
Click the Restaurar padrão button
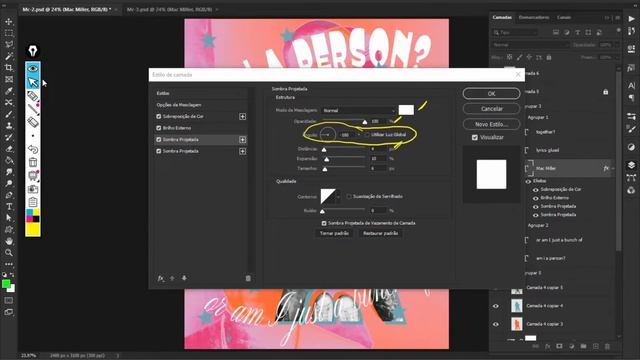(x=380, y=233)
